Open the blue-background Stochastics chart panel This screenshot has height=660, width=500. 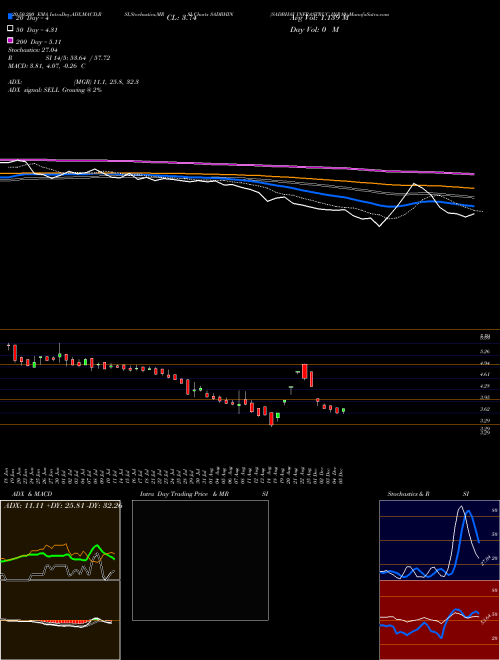(439, 540)
